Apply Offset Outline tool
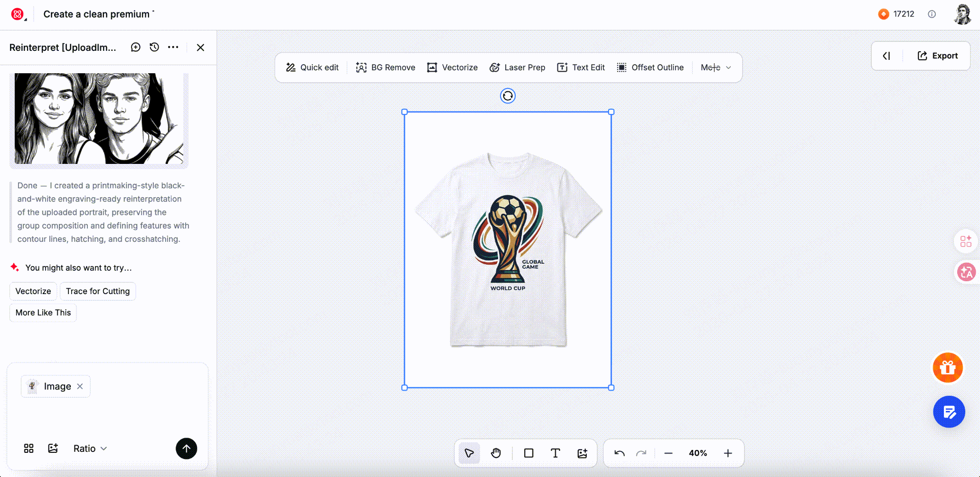The height and width of the screenshot is (477, 980). click(650, 67)
